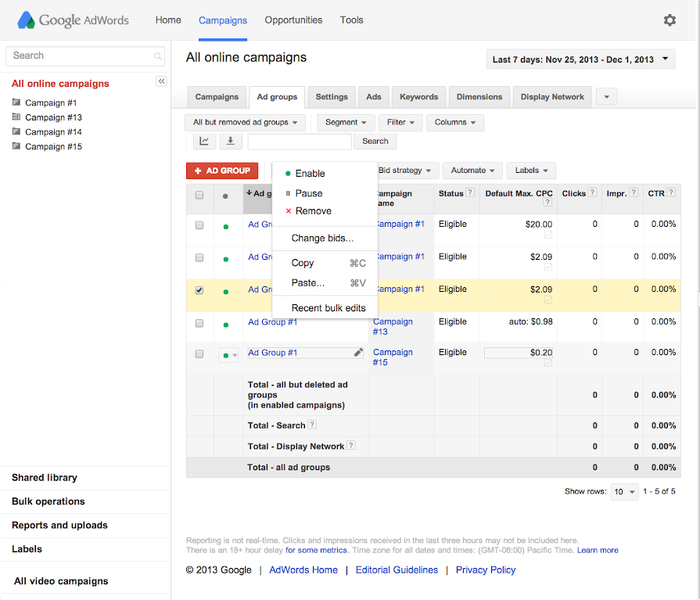Click the Status column help question mark
This screenshot has height=600, width=700.
coord(470,193)
